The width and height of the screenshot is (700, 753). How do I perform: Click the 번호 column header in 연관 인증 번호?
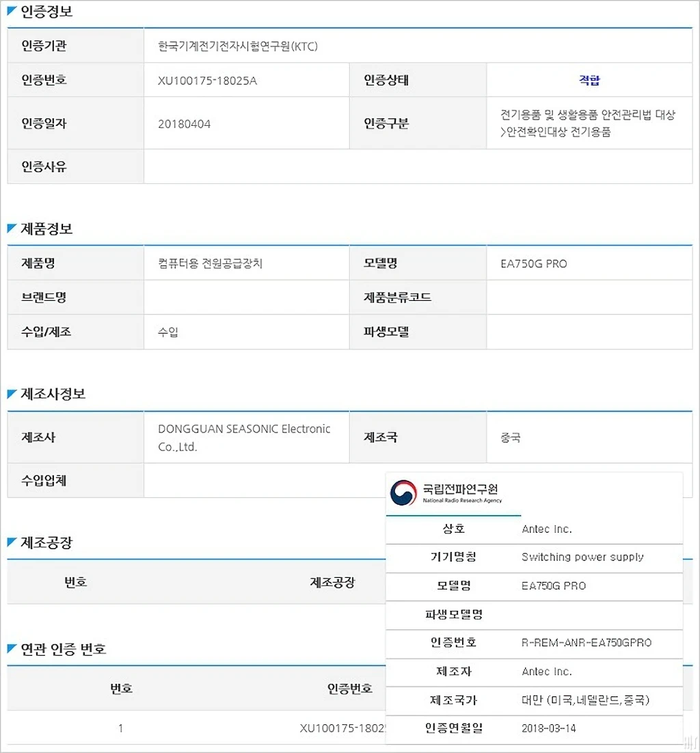[121, 689]
